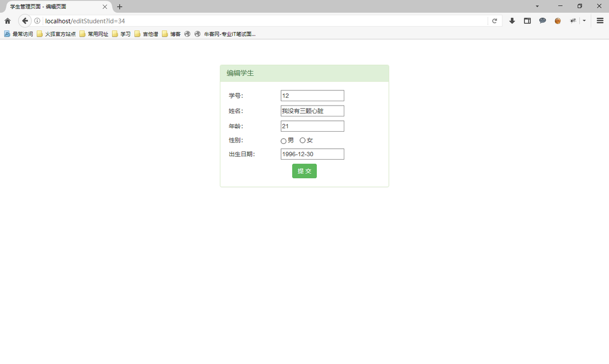Click the 出生日期: label
The image size is (609, 364).
click(x=242, y=154)
